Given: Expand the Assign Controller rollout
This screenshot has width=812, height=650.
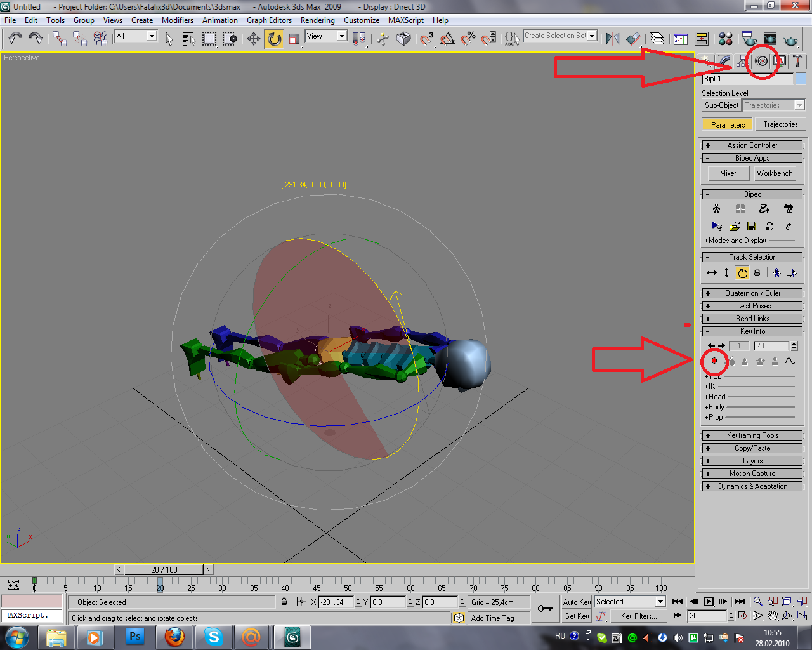Looking at the screenshot, I should point(752,145).
